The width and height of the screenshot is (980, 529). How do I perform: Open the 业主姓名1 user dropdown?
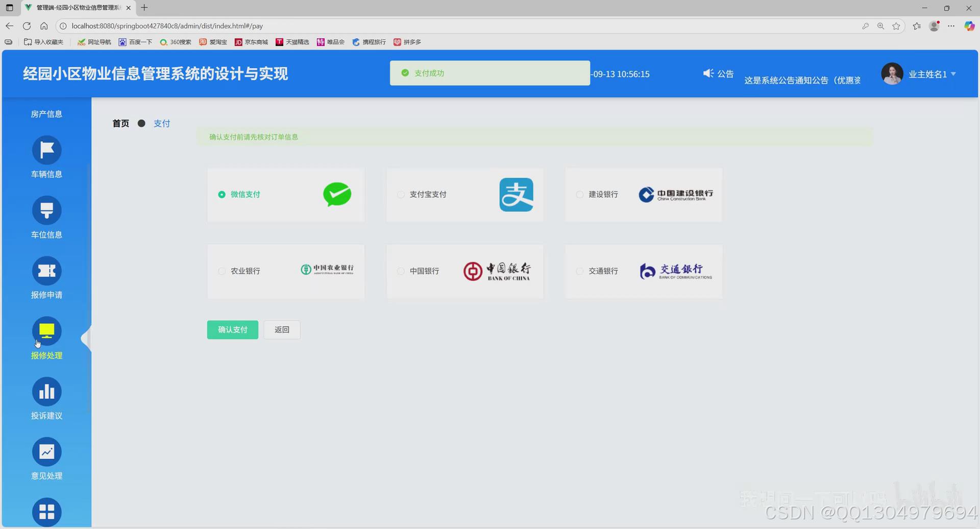coord(932,74)
